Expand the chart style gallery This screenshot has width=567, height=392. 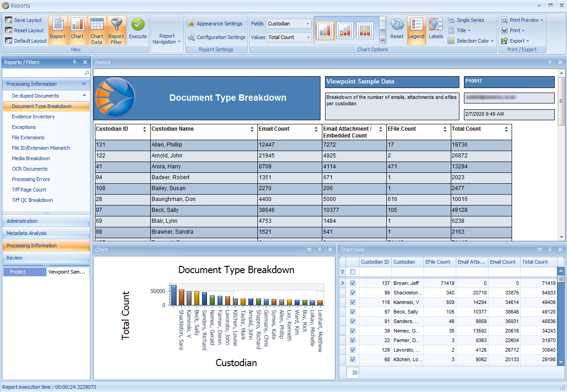pyautogui.click(x=383, y=41)
